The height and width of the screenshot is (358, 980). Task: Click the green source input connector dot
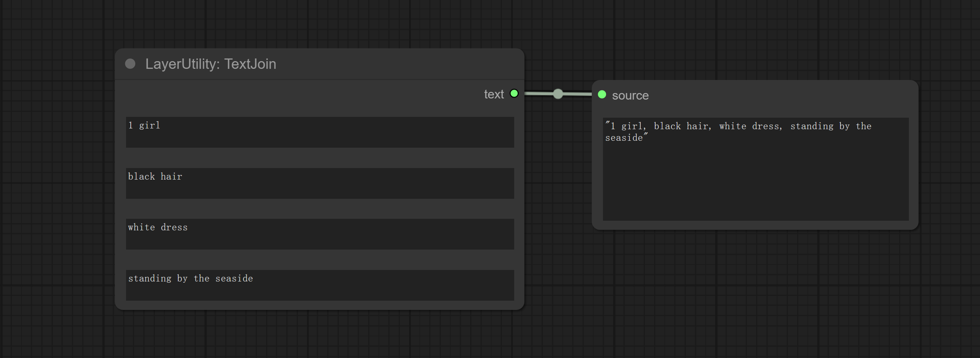602,95
